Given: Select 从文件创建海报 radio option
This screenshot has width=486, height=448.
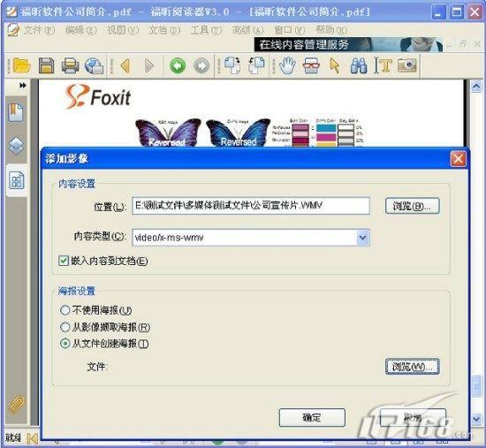Looking at the screenshot, I should point(65,344).
